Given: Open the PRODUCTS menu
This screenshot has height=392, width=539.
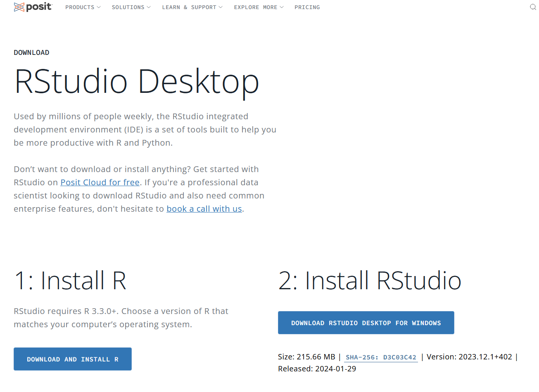Looking at the screenshot, I should (80, 7).
